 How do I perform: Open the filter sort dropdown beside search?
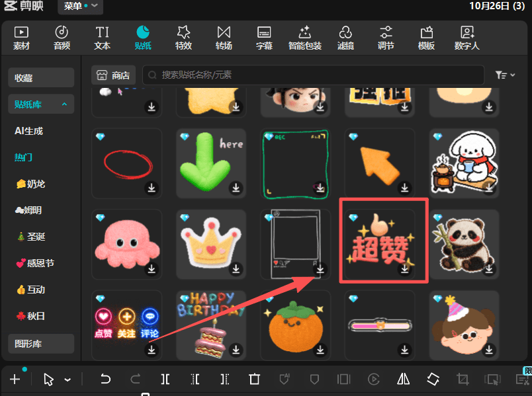(x=505, y=75)
